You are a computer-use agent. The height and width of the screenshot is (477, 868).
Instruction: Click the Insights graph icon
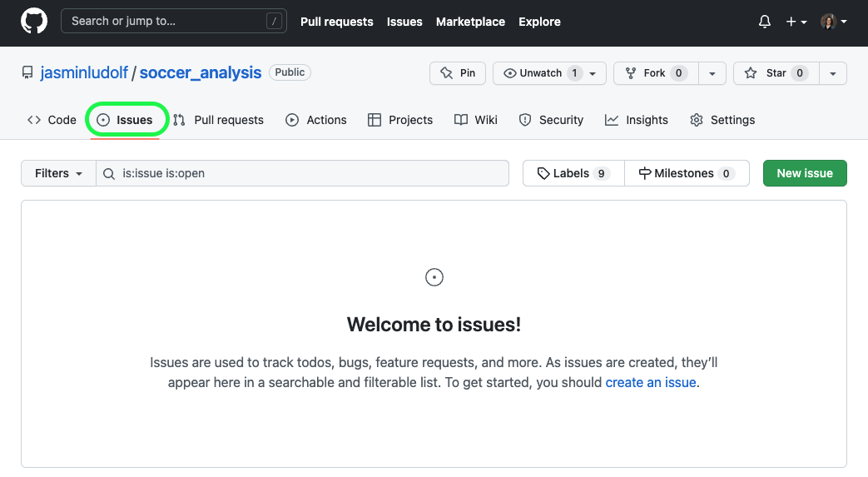(x=612, y=120)
